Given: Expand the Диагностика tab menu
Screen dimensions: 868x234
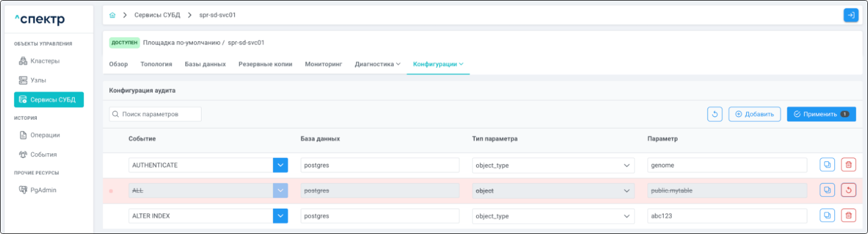Looking at the screenshot, I should pyautogui.click(x=377, y=64).
